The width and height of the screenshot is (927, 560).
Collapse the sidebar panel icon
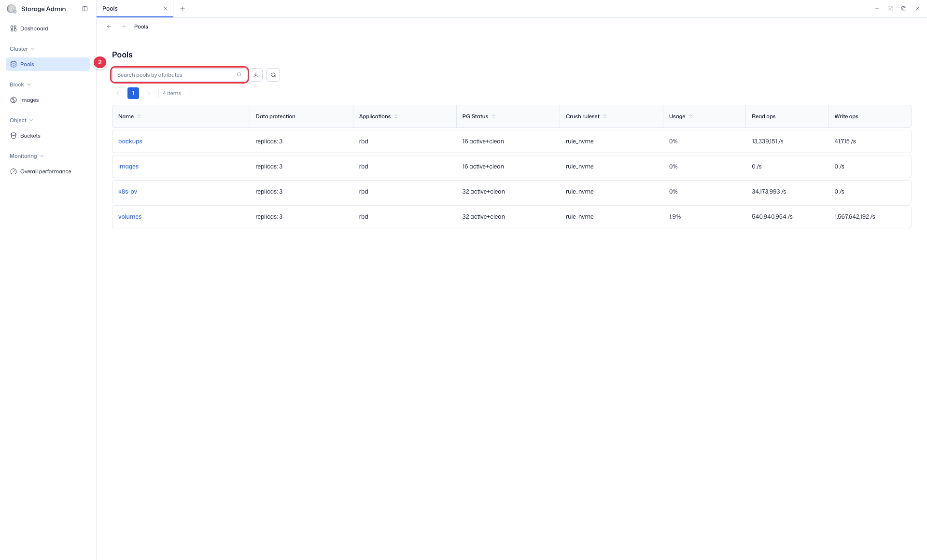tap(85, 9)
